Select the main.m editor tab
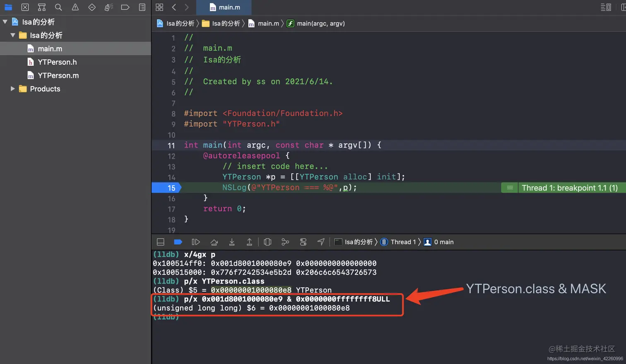The width and height of the screenshot is (626, 364). 224,7
